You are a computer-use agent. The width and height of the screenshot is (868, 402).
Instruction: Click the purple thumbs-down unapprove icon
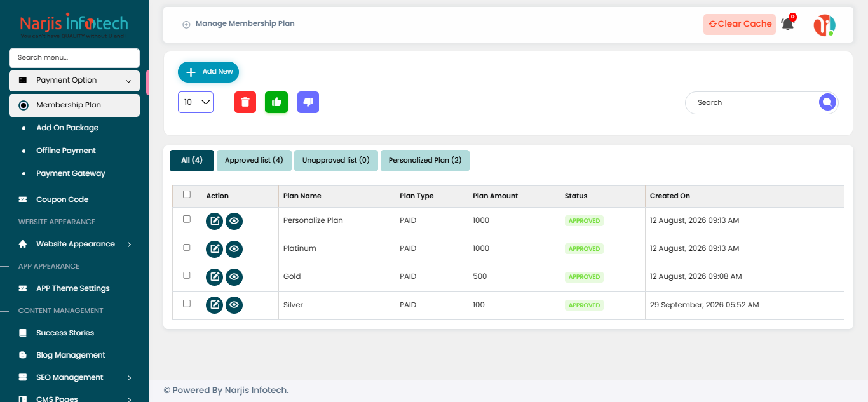(x=308, y=102)
